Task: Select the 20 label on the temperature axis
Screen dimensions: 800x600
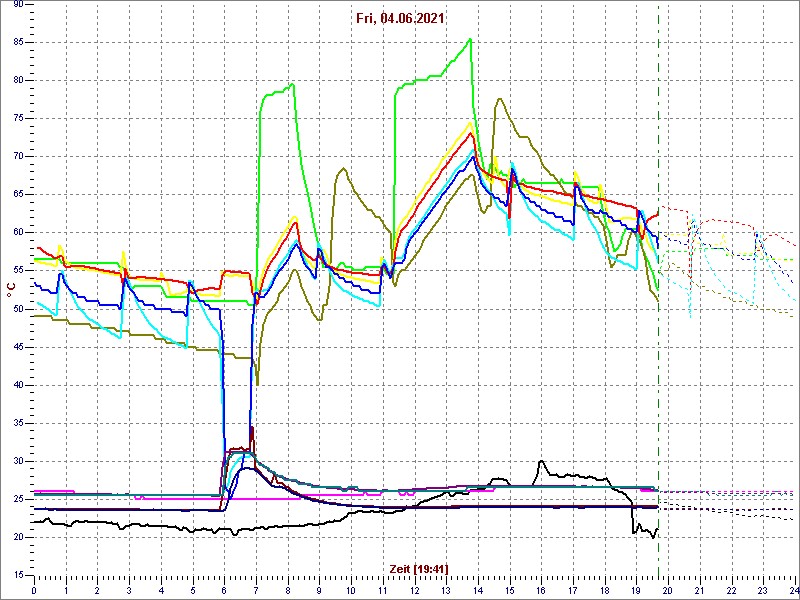Action: pos(18,538)
